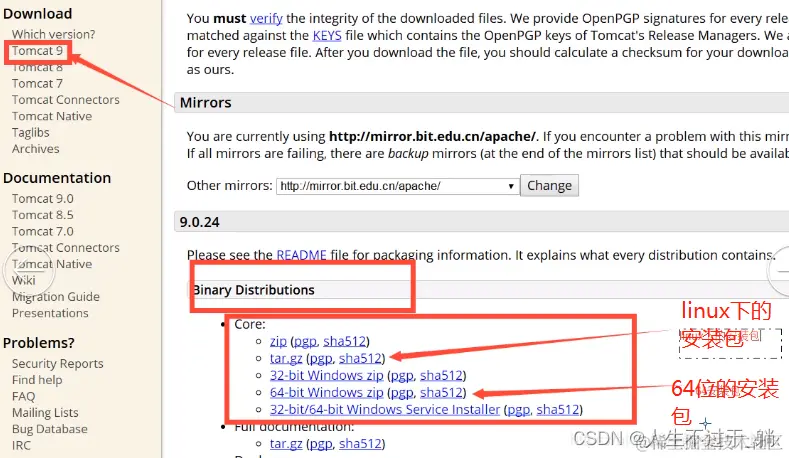The width and height of the screenshot is (789, 458).
Task: Download the 32-bit Windows zip
Action: pyautogui.click(x=327, y=375)
